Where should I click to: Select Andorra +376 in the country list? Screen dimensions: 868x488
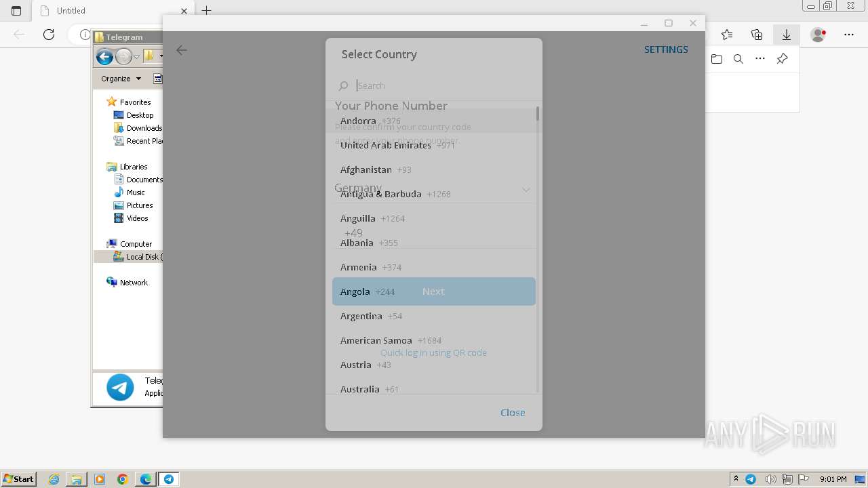point(434,121)
